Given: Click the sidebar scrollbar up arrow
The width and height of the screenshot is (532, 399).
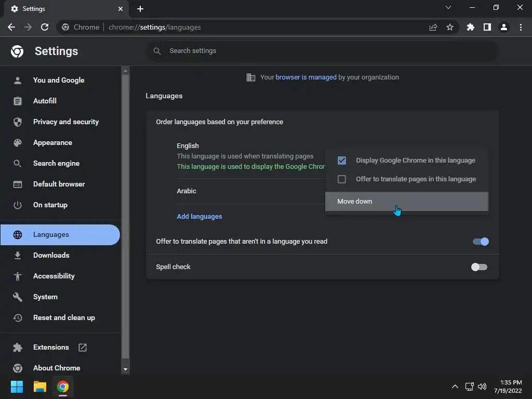Looking at the screenshot, I should pyautogui.click(x=125, y=71).
